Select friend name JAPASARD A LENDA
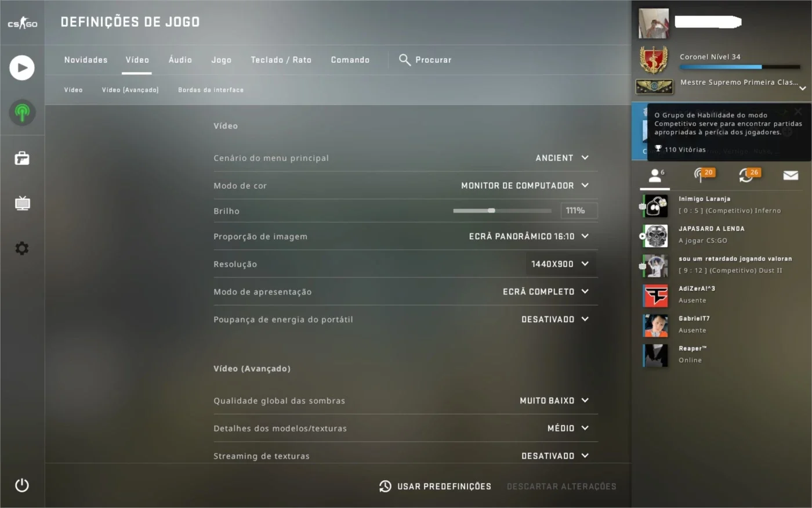812x508 pixels. (711, 229)
